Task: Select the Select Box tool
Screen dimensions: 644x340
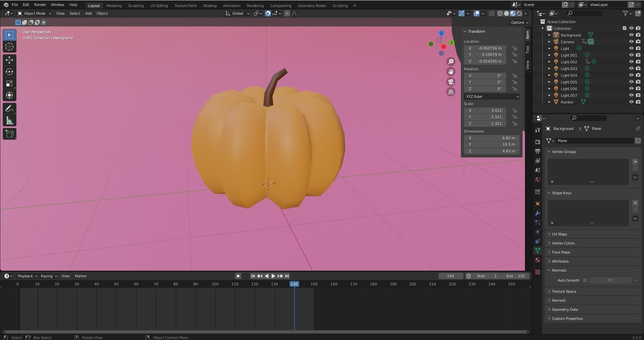Action: coord(9,35)
